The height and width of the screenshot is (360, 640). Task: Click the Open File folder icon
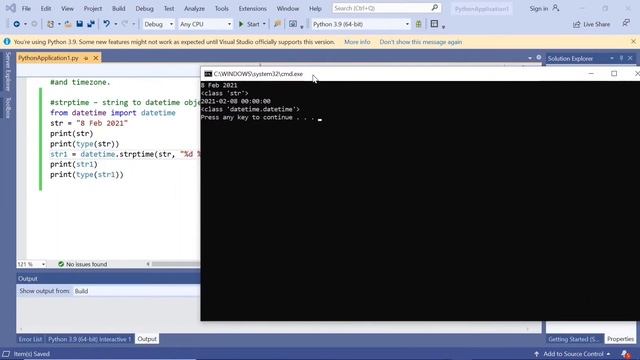coord(68,24)
